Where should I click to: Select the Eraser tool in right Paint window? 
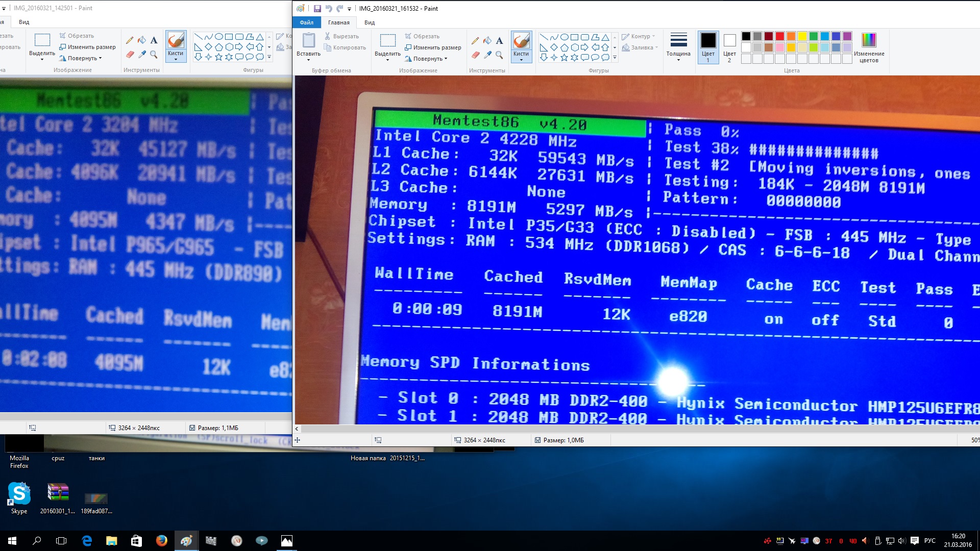(x=475, y=55)
